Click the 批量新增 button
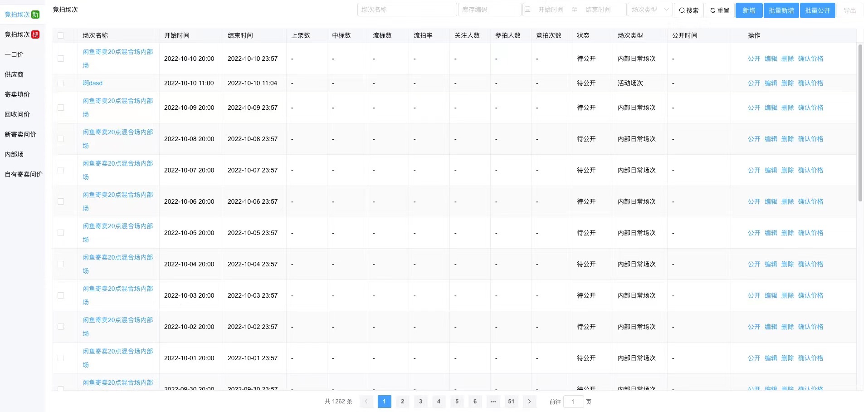Screen dimensions: 868x412 click(x=781, y=10)
